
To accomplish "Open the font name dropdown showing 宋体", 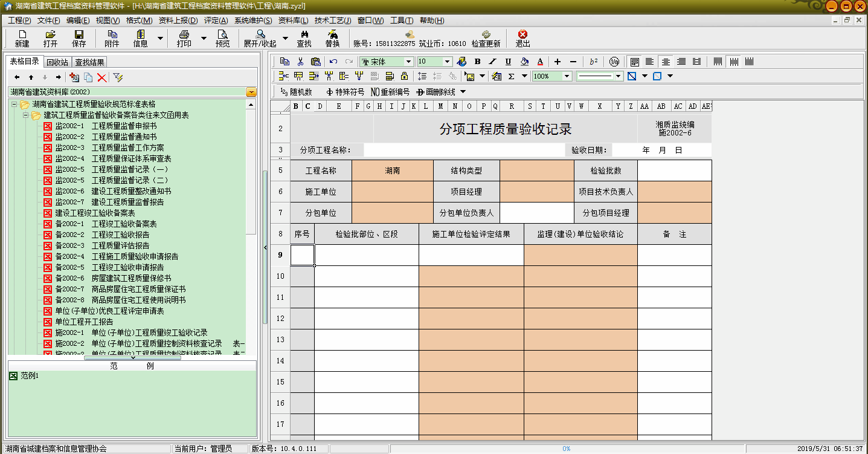I will point(408,61).
